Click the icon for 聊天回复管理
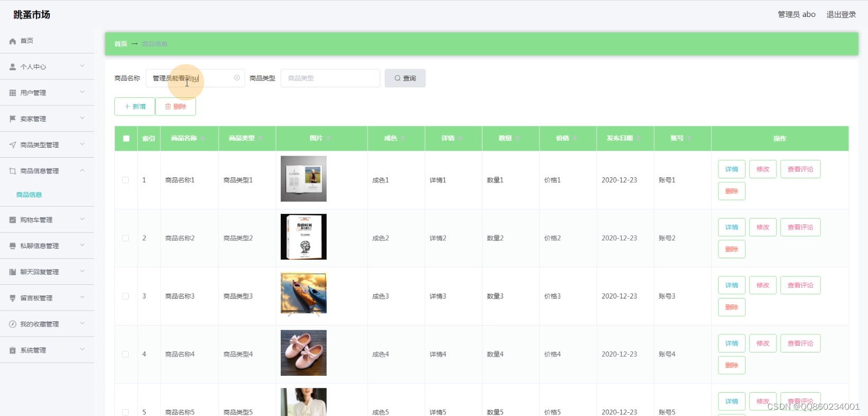 pyautogui.click(x=13, y=272)
